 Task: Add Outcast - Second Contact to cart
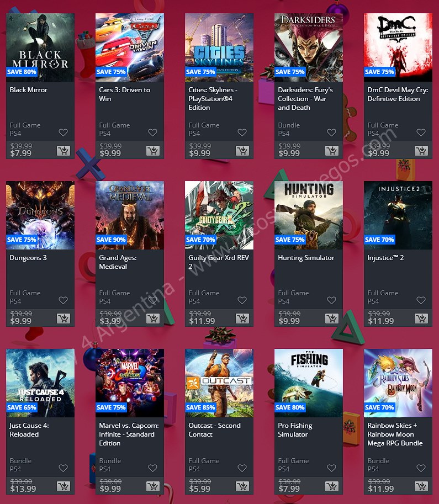pos(242,486)
